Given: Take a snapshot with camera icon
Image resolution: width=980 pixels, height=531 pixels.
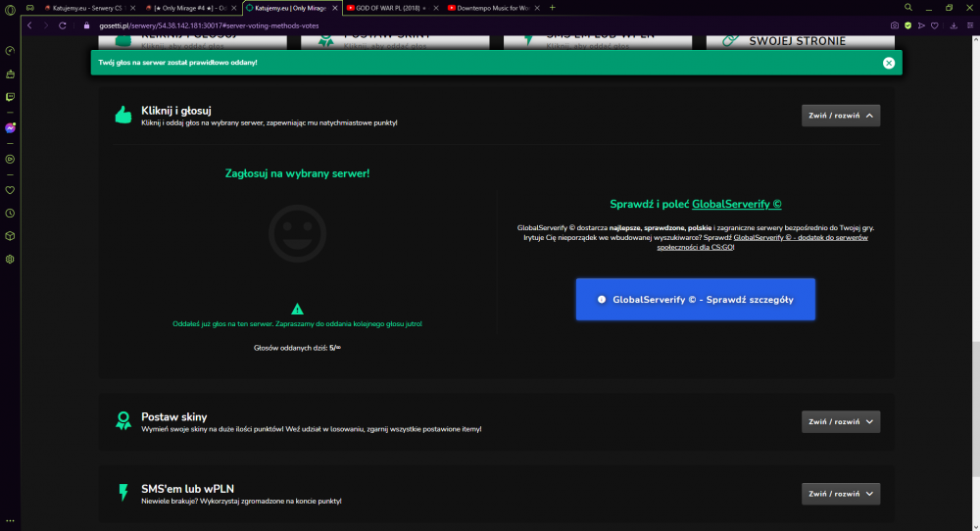Looking at the screenshot, I should (895, 25).
